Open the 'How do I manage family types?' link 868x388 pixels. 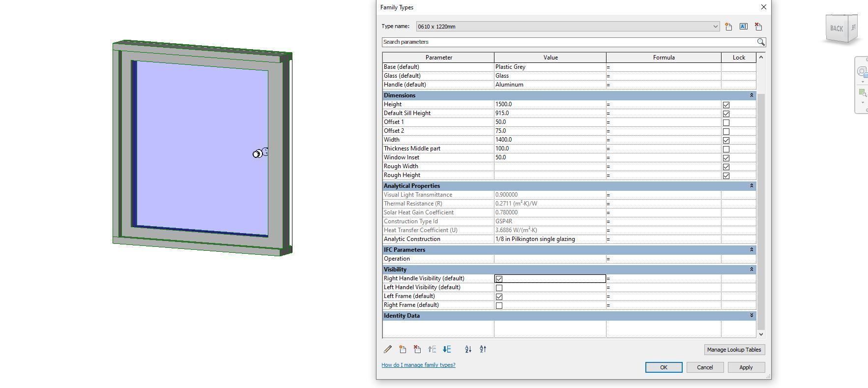(418, 365)
